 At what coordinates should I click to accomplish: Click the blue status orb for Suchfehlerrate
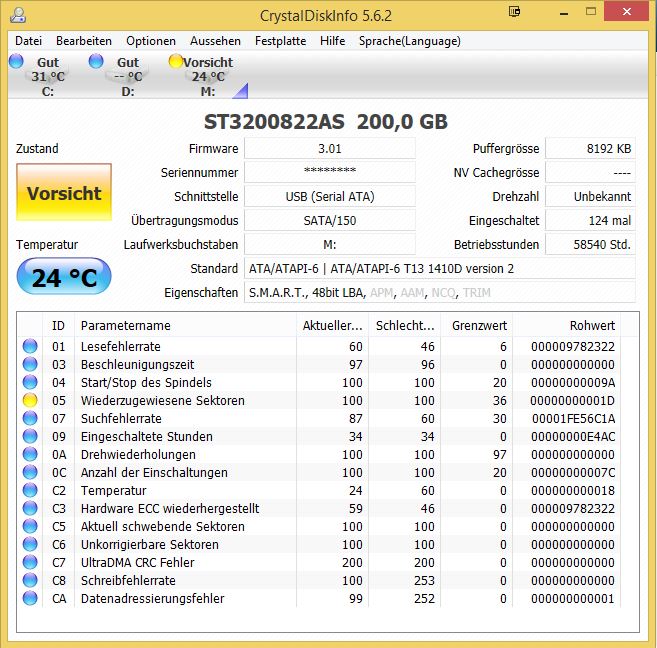pyautogui.click(x=30, y=418)
